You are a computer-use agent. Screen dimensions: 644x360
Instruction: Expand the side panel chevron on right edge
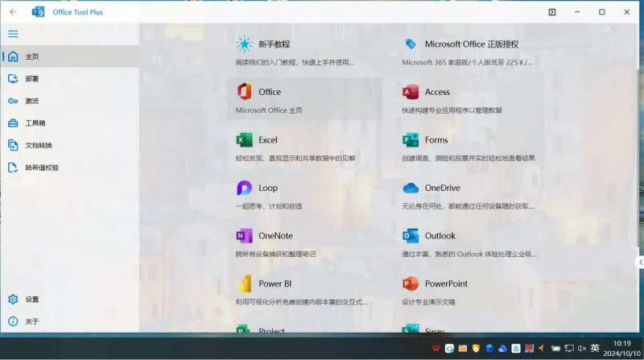640,263
